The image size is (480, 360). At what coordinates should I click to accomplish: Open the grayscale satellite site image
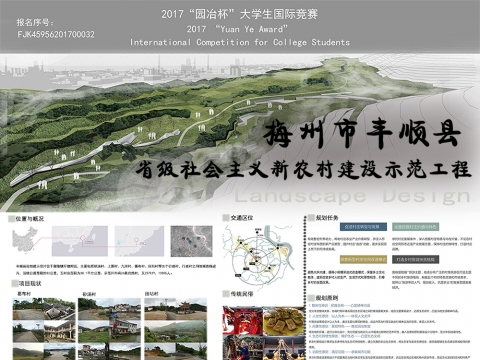(x=191, y=241)
